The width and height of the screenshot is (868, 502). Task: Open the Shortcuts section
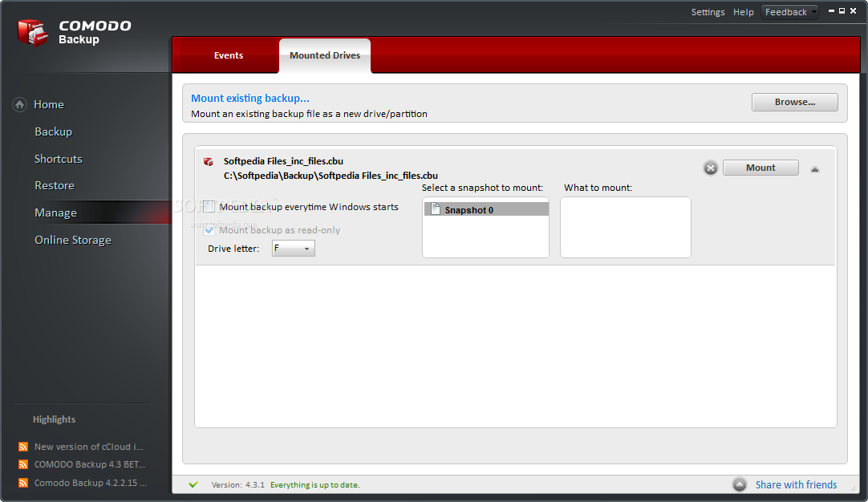pyautogui.click(x=58, y=159)
